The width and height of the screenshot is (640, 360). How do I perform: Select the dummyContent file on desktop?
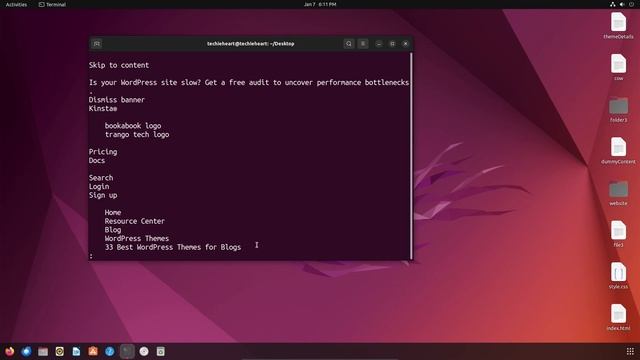pos(618,151)
